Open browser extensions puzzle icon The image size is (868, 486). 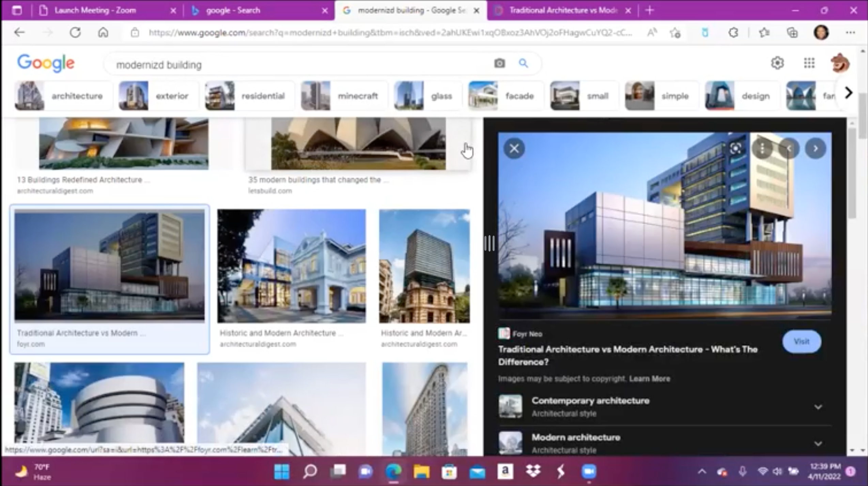tap(733, 33)
